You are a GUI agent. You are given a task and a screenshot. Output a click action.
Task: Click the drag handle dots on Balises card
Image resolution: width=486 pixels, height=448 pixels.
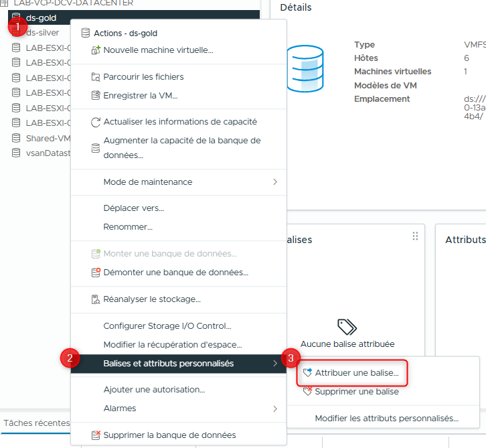point(415,236)
